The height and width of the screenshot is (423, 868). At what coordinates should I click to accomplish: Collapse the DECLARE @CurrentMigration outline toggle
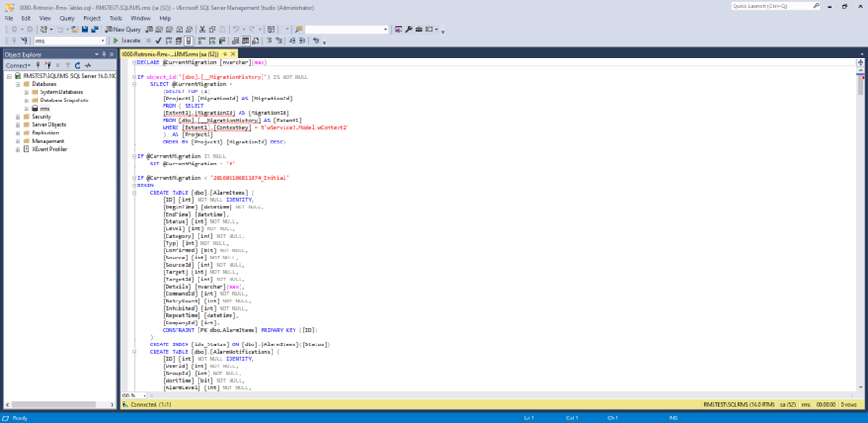[x=134, y=62]
